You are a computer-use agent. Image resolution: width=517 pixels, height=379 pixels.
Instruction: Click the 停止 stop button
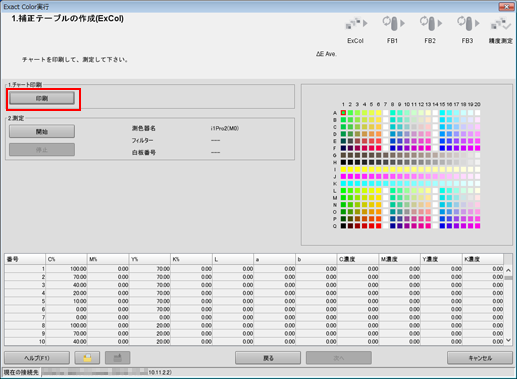[42, 150]
